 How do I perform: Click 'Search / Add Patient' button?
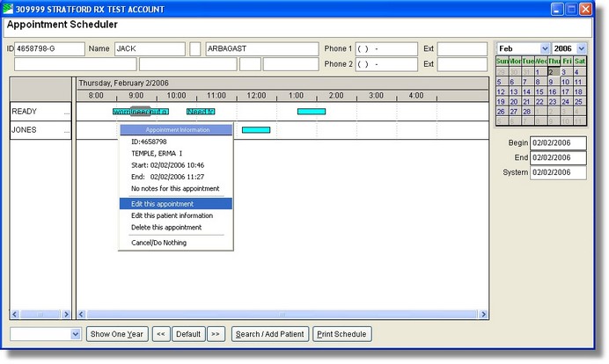[x=270, y=334]
